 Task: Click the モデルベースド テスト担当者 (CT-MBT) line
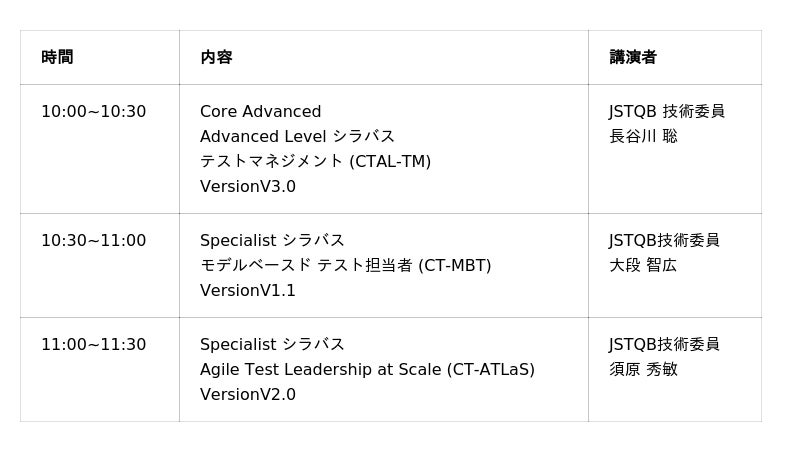pyautogui.click(x=345, y=266)
